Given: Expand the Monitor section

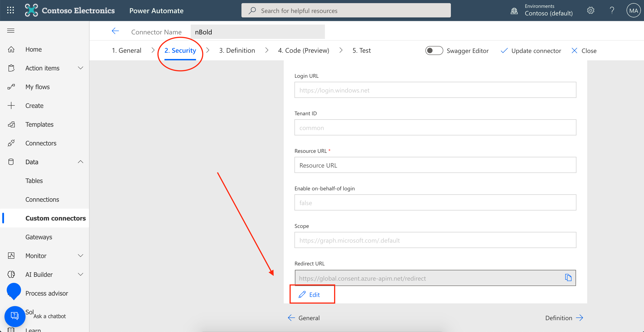Looking at the screenshot, I should [81, 256].
